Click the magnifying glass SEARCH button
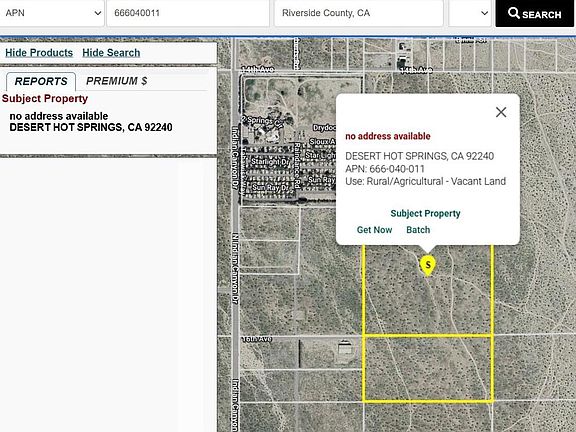This screenshot has height=432, width=576. tap(534, 14)
